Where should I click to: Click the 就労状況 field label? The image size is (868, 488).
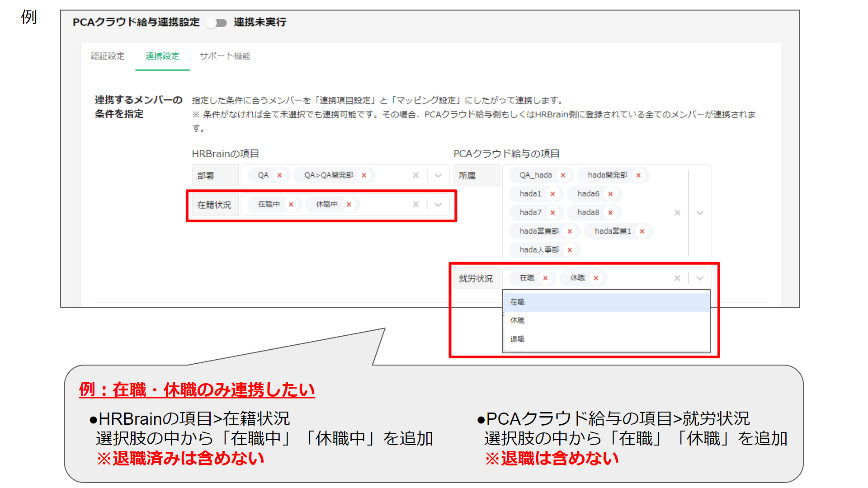coord(476,278)
